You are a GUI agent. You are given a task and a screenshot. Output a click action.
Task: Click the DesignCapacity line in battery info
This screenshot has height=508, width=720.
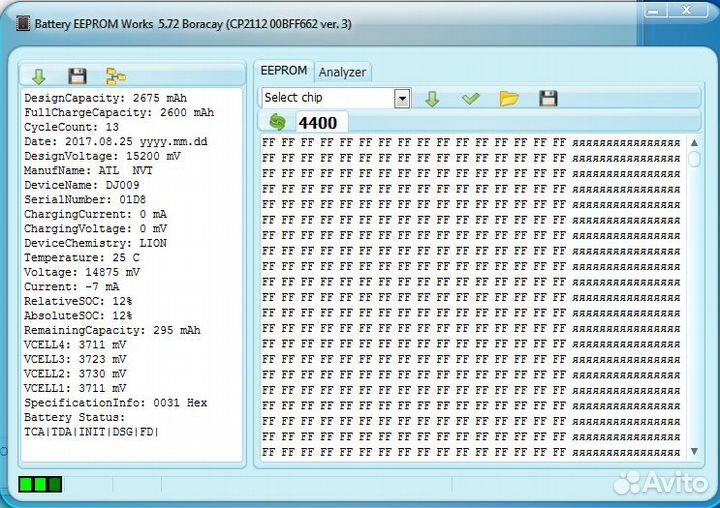coord(104,98)
